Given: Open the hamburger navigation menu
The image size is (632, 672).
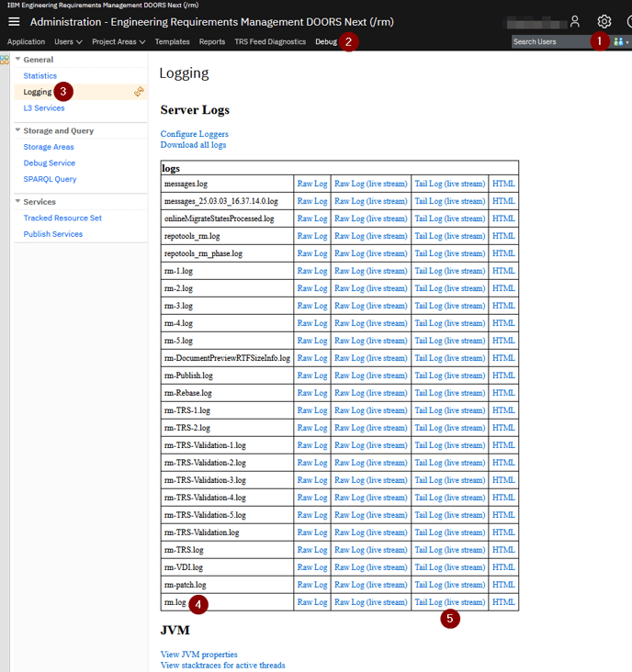Looking at the screenshot, I should pyautogui.click(x=14, y=21).
